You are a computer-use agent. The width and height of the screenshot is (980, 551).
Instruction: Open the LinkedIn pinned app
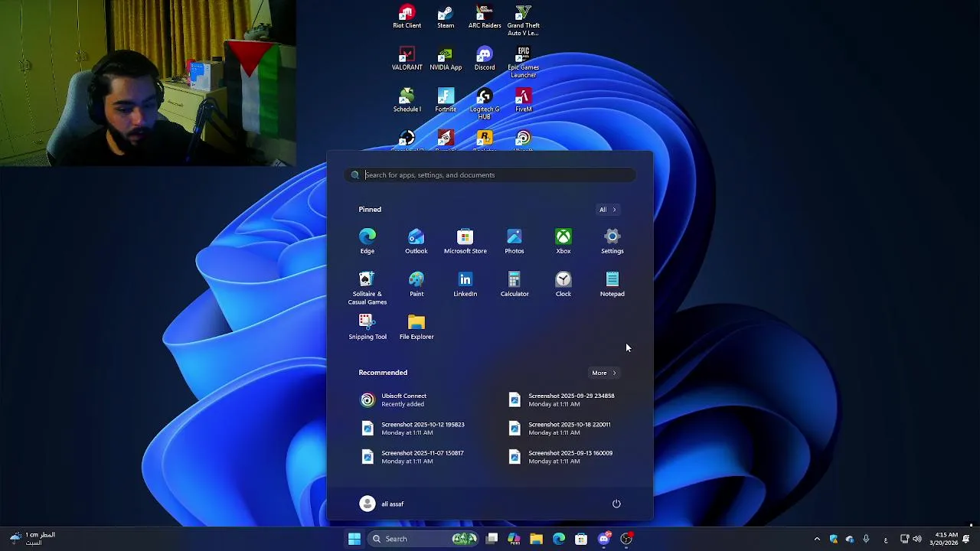click(465, 284)
